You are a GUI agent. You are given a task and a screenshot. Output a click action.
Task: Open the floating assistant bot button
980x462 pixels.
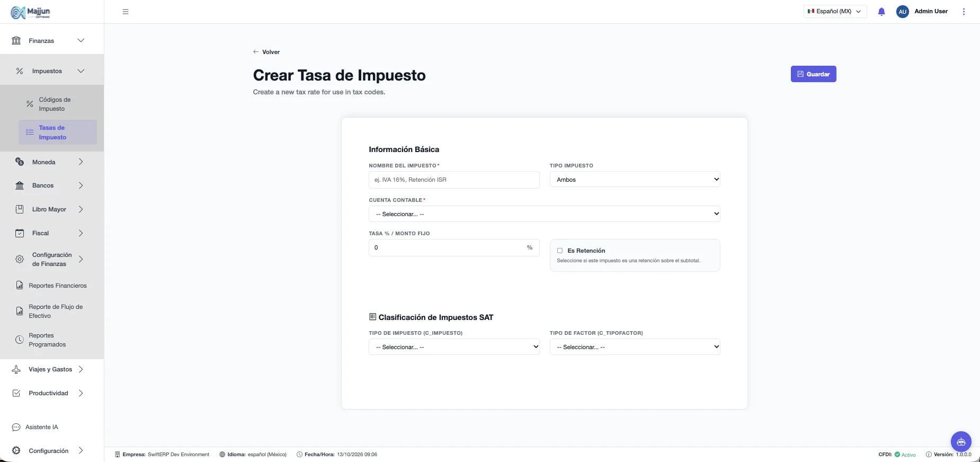click(961, 441)
